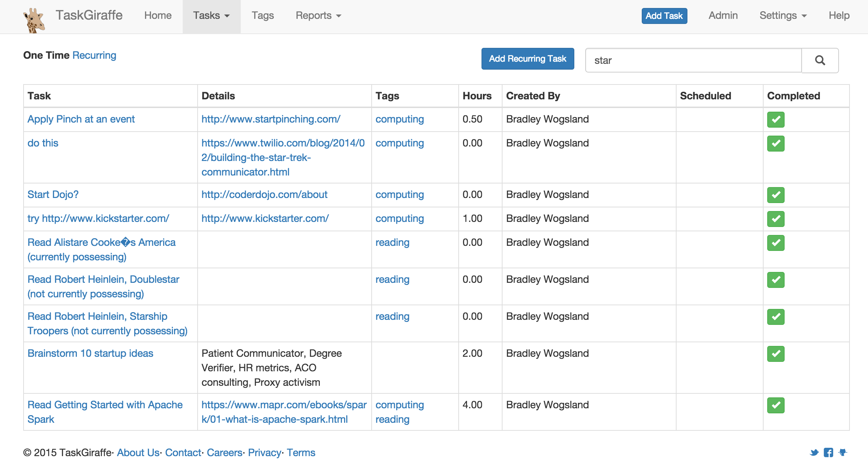Open the Admin page
This screenshot has width=868, height=467.
click(x=723, y=16)
